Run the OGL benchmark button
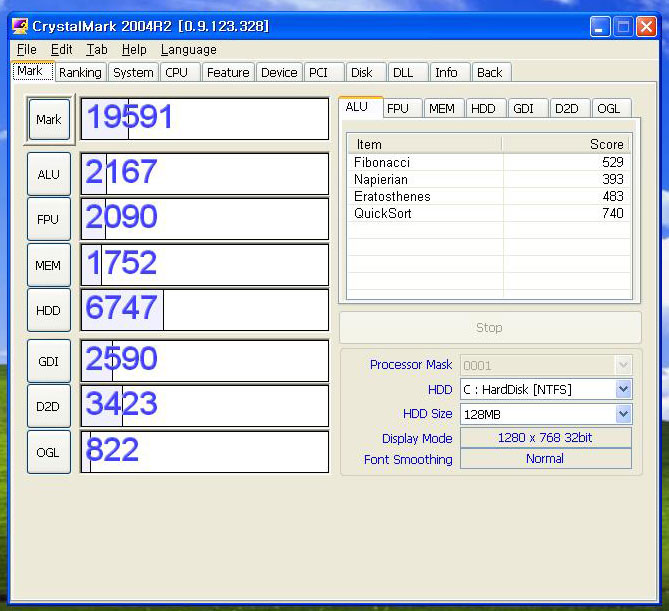The width and height of the screenshot is (669, 611). (49, 452)
